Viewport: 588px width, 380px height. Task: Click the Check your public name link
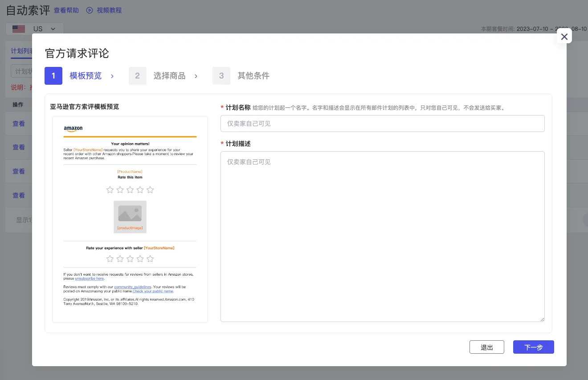(x=153, y=291)
